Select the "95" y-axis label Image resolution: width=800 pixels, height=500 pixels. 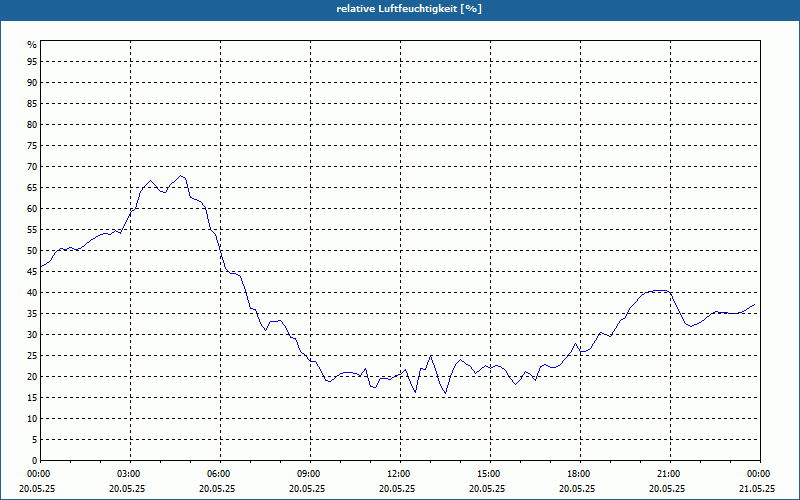click(x=32, y=62)
